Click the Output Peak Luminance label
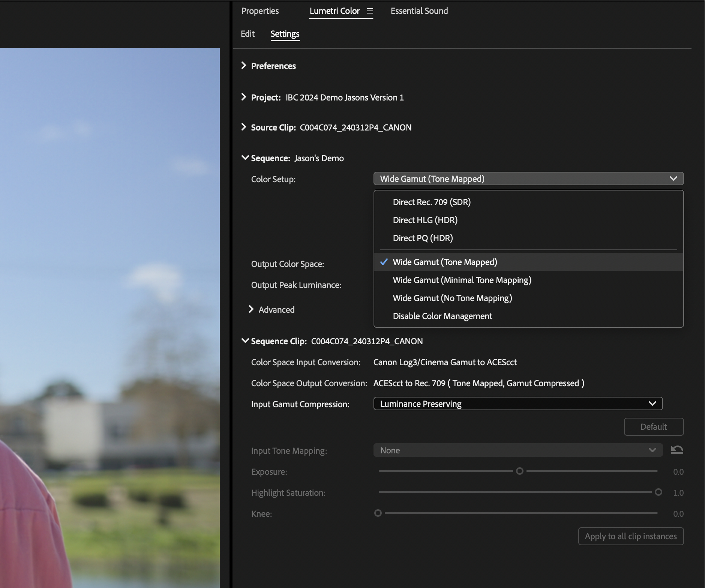This screenshot has width=705, height=588. [296, 285]
